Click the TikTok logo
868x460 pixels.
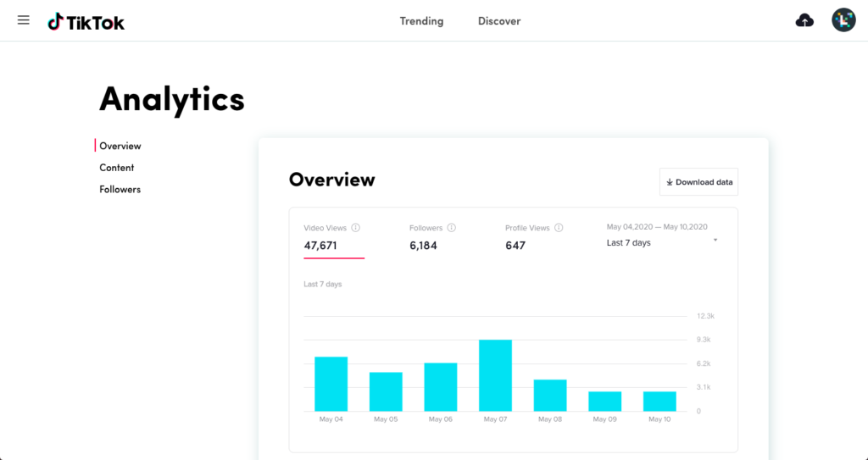click(86, 22)
